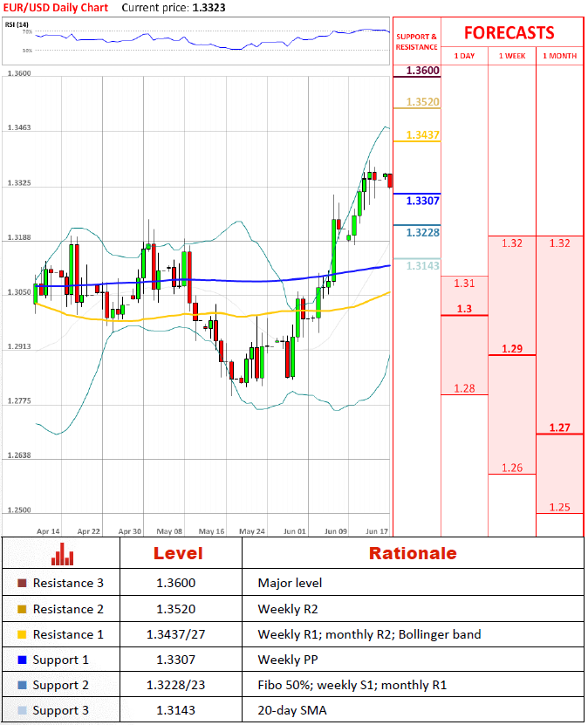This screenshot has width=588, height=725.
Task: Click the yellow Resistance 1 swatch
Action: [x=22, y=634]
